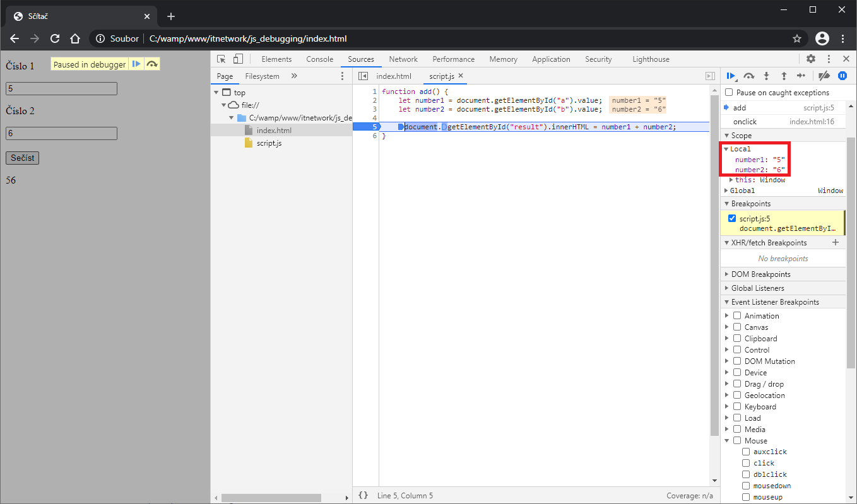This screenshot has height=504, width=857.
Task: Click the pretty print curly braces icon
Action: (363, 496)
